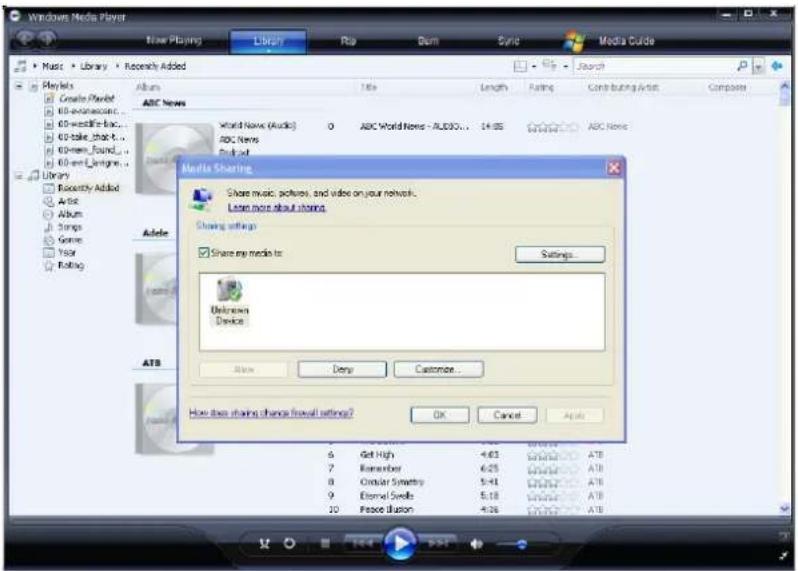Switch to the Sync tab
This screenshot has height=571, width=798.
point(508,41)
